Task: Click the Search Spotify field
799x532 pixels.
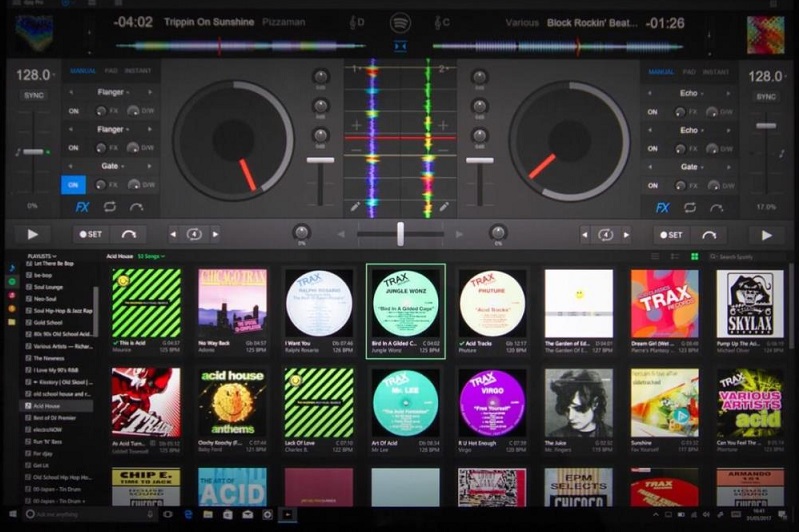Action: click(747, 257)
